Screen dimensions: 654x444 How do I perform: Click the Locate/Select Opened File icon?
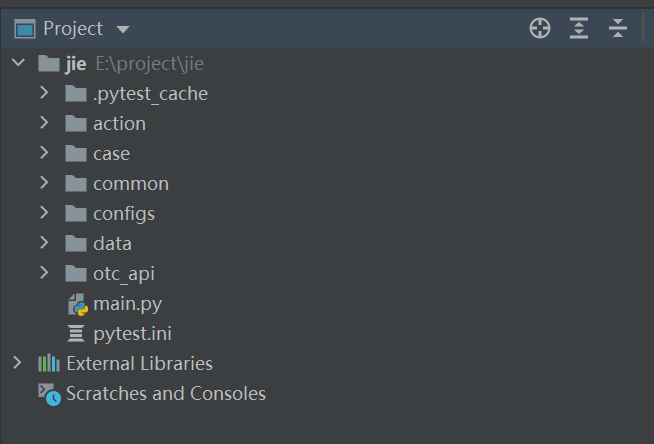pos(540,29)
